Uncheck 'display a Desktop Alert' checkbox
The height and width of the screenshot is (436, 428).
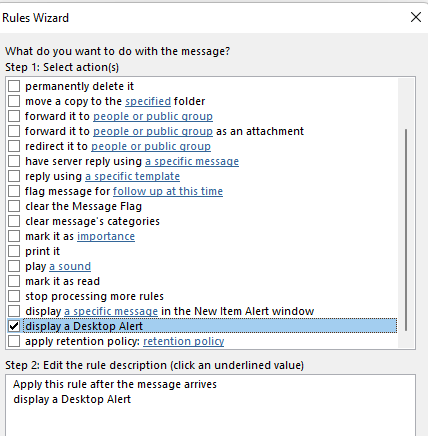pos(14,326)
